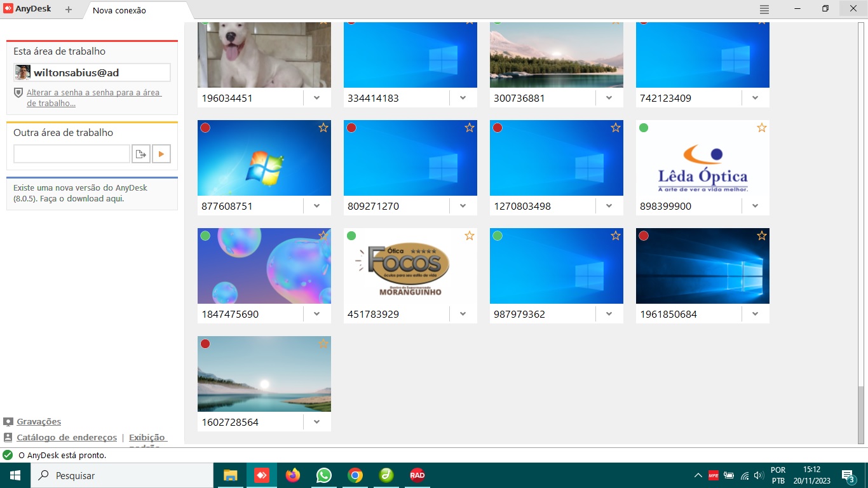The height and width of the screenshot is (488, 868).
Task: Click the connect arrow button for remote desk
Action: pos(161,154)
